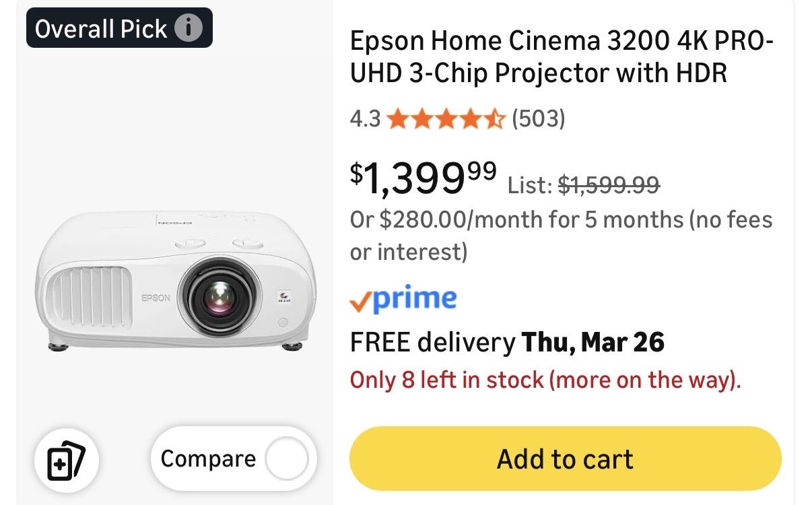Click the EPSON logo on the projector front
The height and width of the screenshot is (505, 812).
tap(156, 297)
